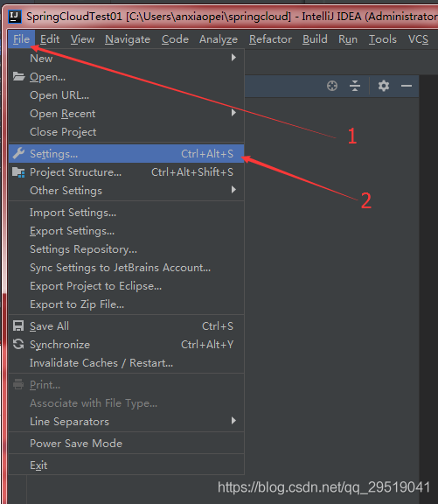Click the locate target crosshair icon
The height and width of the screenshot is (504, 438).
332,86
